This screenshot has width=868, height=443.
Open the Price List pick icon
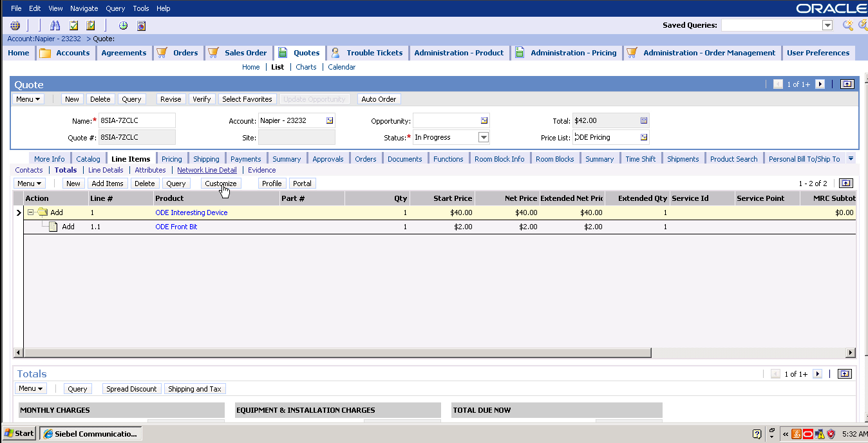click(644, 137)
